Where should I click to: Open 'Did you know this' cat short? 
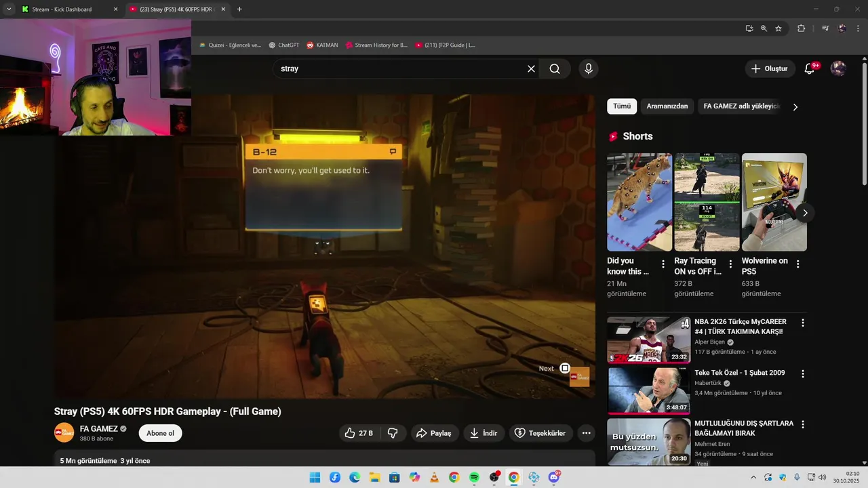tap(639, 202)
